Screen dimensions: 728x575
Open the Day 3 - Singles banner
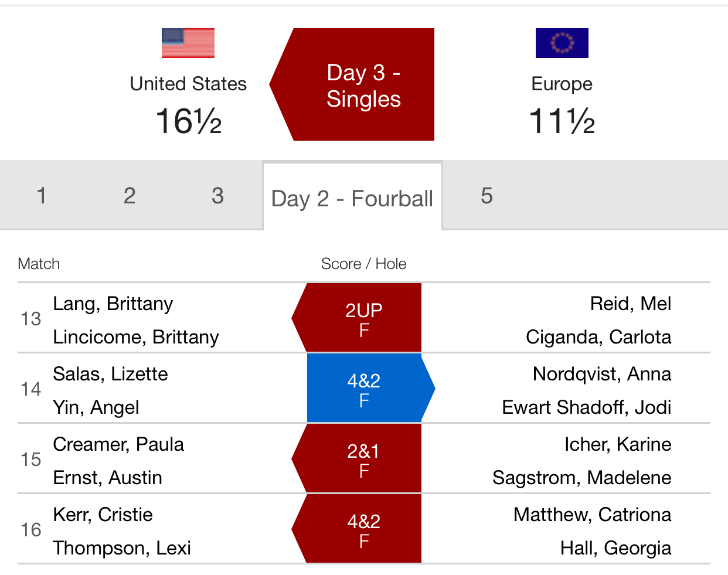pyautogui.click(x=352, y=84)
